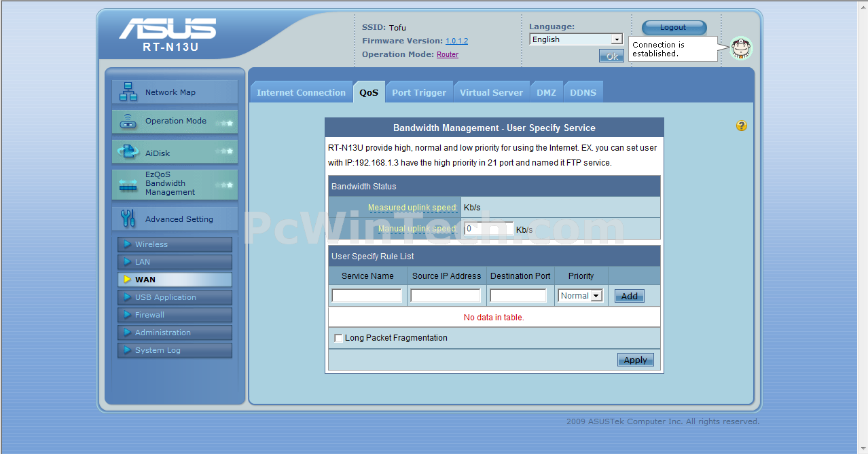
Task: Enable Long Packet Fragmentation checkbox
Action: click(x=338, y=338)
